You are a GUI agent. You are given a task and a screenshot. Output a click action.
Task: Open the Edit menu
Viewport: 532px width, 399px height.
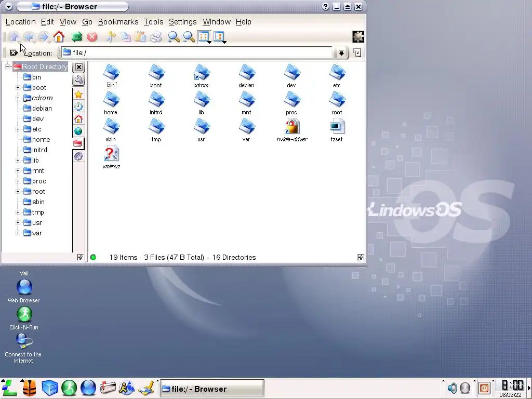47,22
